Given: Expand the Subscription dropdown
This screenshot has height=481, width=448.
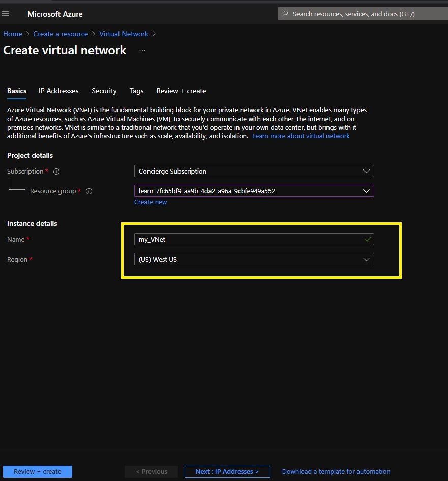Looking at the screenshot, I should pyautogui.click(x=254, y=171).
